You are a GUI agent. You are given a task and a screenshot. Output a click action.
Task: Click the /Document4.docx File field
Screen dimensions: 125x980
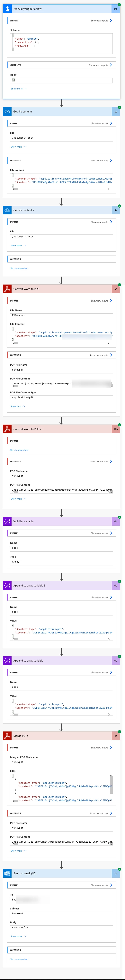click(x=61, y=138)
